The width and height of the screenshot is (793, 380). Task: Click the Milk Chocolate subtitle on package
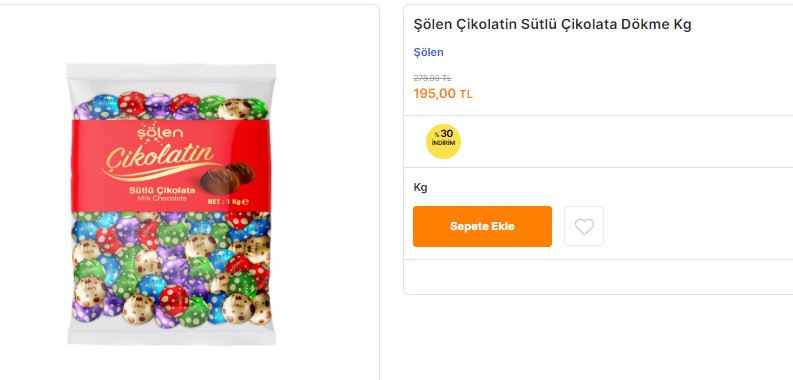(x=162, y=199)
